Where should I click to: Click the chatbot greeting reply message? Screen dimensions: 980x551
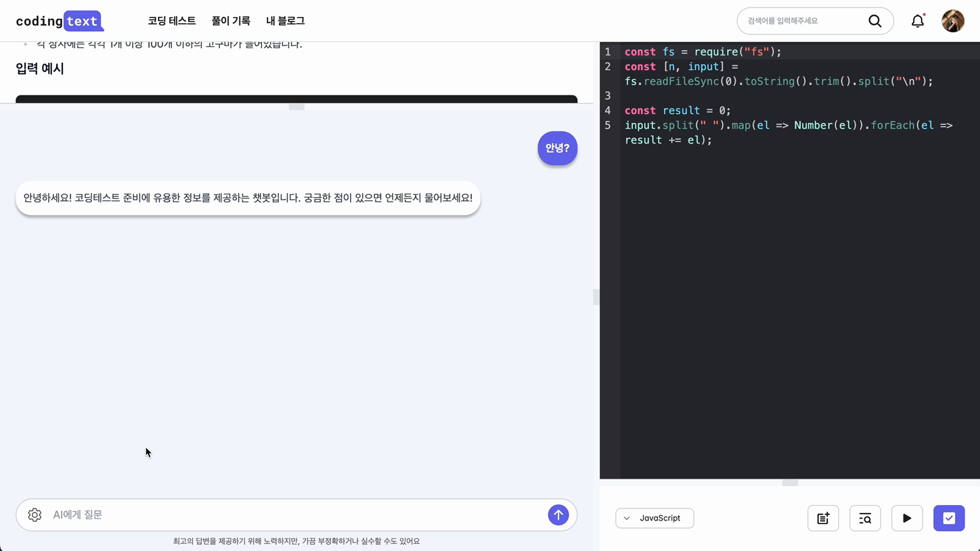[x=248, y=198]
